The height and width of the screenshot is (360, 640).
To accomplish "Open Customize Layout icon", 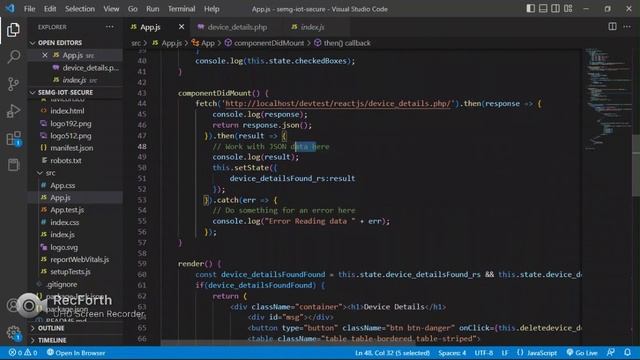I will (568, 9).
